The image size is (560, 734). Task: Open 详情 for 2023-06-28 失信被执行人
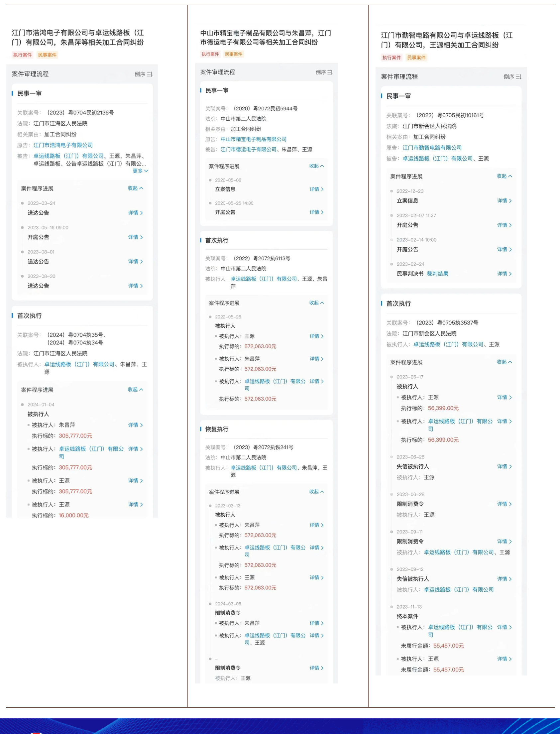tap(504, 466)
